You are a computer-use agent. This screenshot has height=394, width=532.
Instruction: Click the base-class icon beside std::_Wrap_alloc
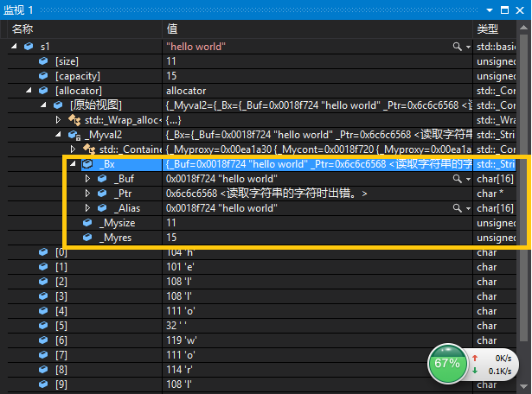click(74, 120)
